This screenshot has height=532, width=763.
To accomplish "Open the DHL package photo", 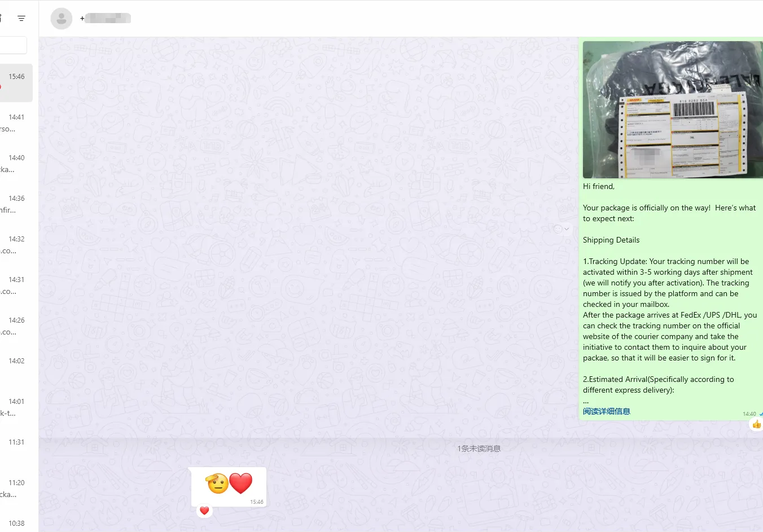I will [x=672, y=109].
